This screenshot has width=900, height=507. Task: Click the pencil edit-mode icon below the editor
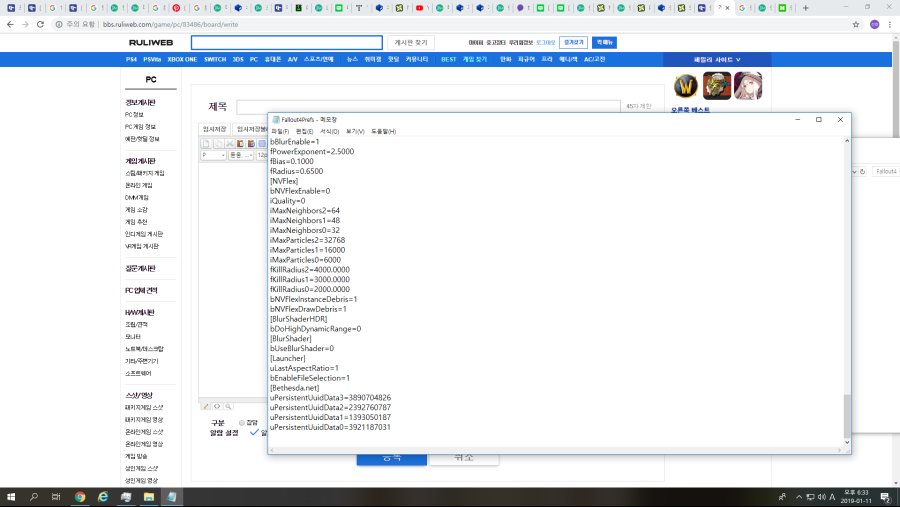tap(206, 406)
